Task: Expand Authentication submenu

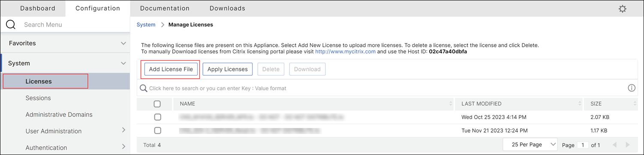Action: (x=123, y=146)
